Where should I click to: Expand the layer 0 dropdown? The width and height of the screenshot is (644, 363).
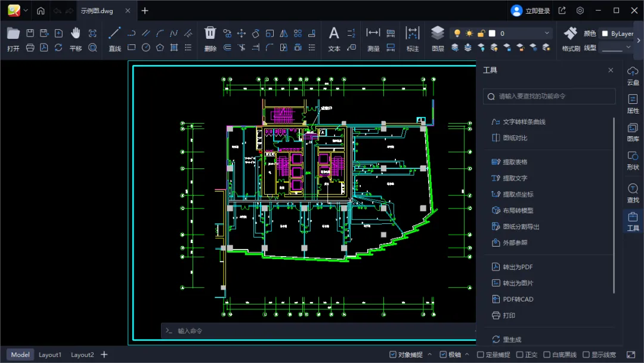coord(547,33)
